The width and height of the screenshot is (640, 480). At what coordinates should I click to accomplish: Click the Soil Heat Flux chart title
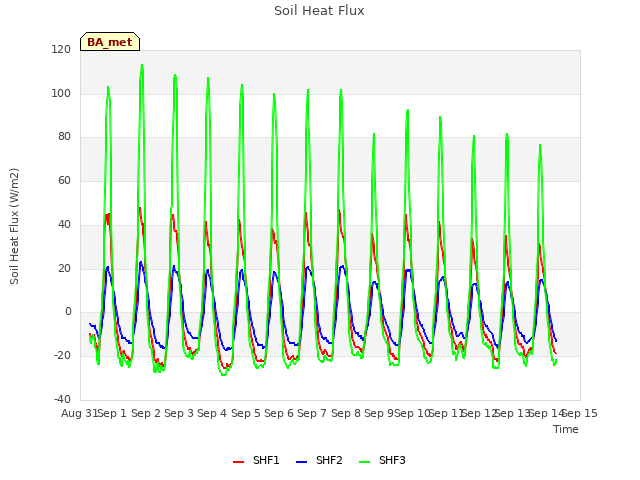click(x=319, y=11)
